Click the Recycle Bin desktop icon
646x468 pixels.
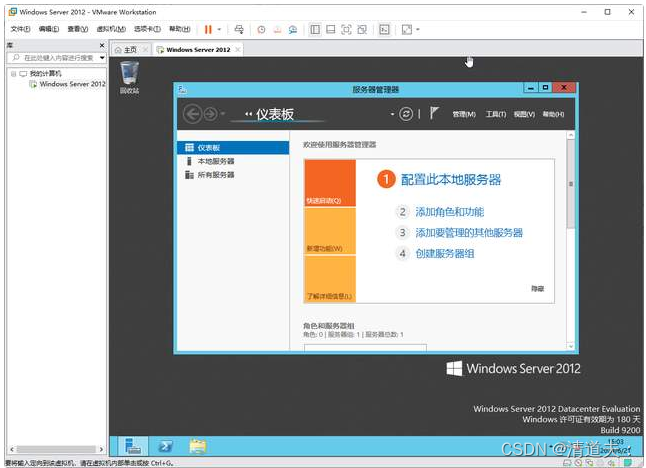point(129,77)
